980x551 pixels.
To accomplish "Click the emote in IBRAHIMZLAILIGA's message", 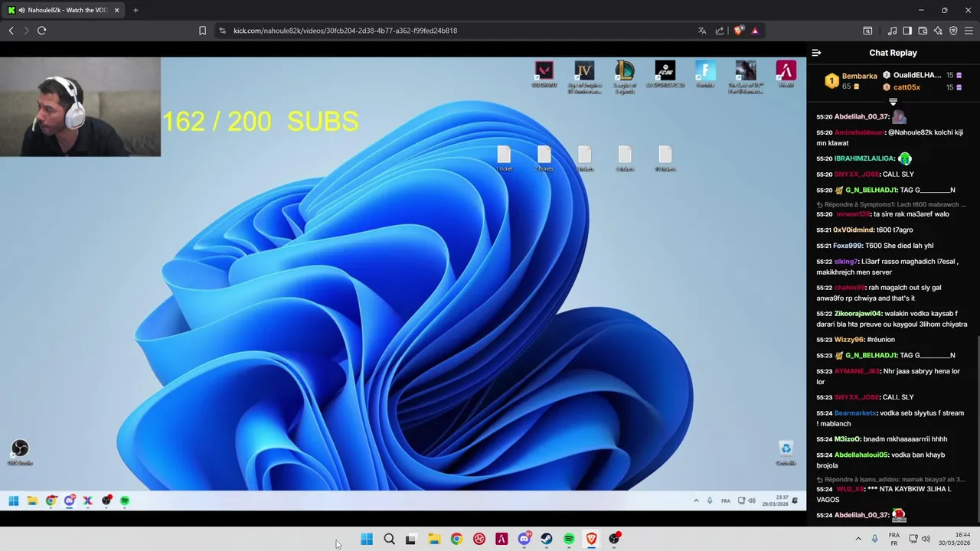I will click(x=905, y=158).
